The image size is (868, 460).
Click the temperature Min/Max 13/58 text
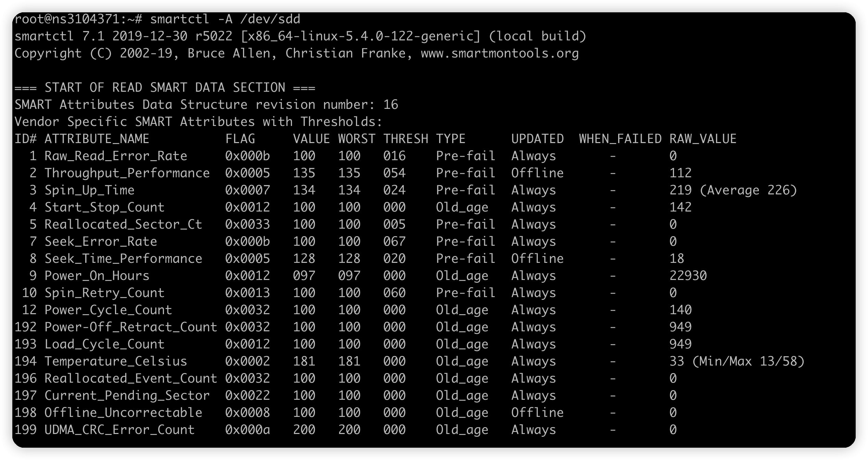(748, 361)
